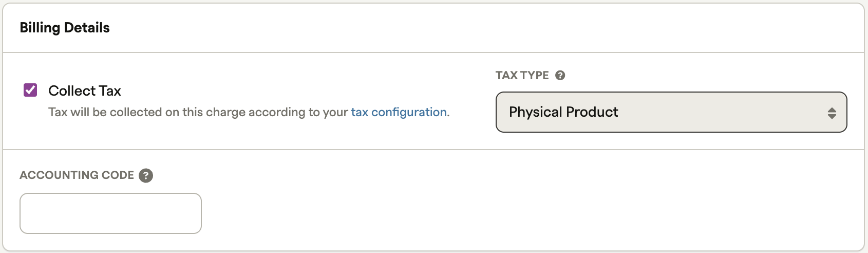The image size is (868, 253).
Task: Follow the tax configuration link
Action: point(399,112)
